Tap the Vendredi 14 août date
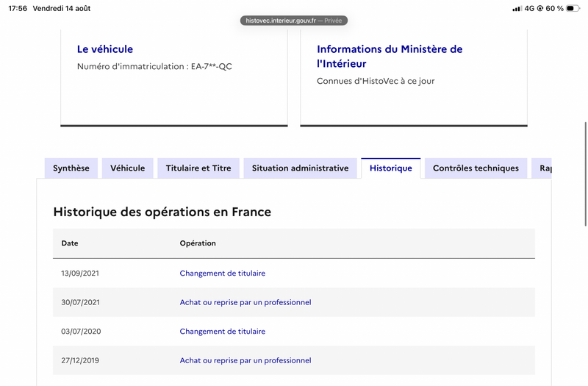The height and width of the screenshot is (386, 588). click(x=62, y=8)
